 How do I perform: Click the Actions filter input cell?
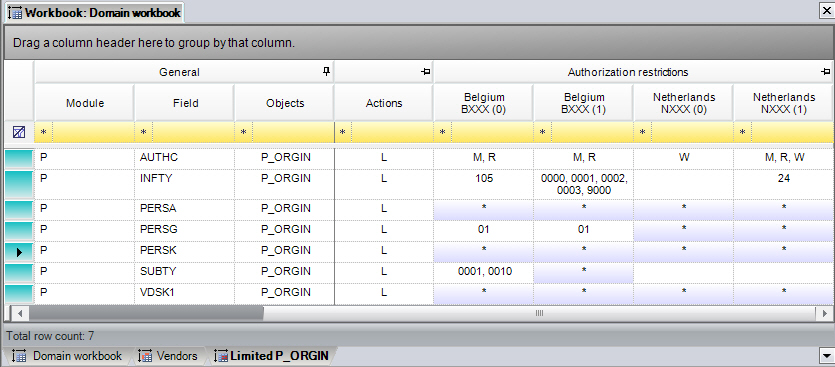click(391, 132)
